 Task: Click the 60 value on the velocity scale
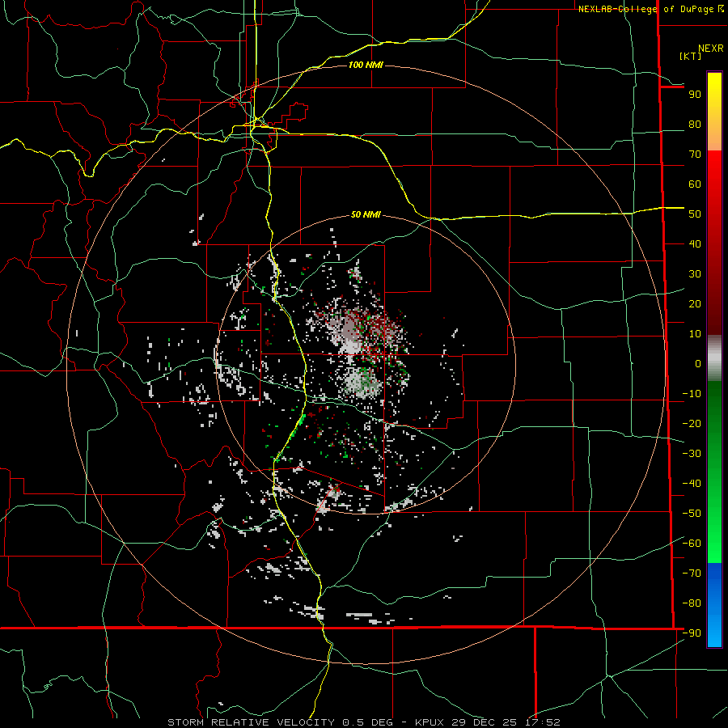click(x=695, y=184)
